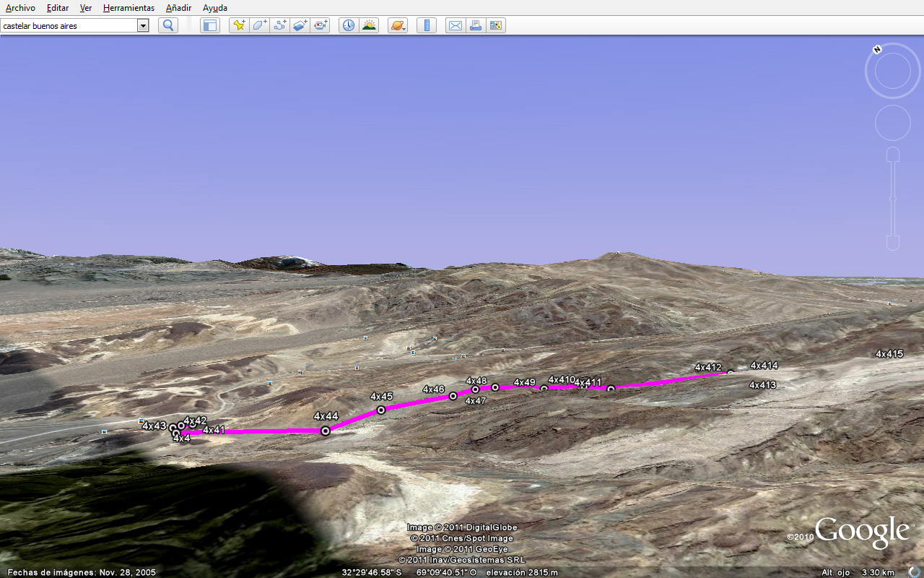The image size is (924, 578).
Task: Click the compass north N marker
Action: click(877, 50)
